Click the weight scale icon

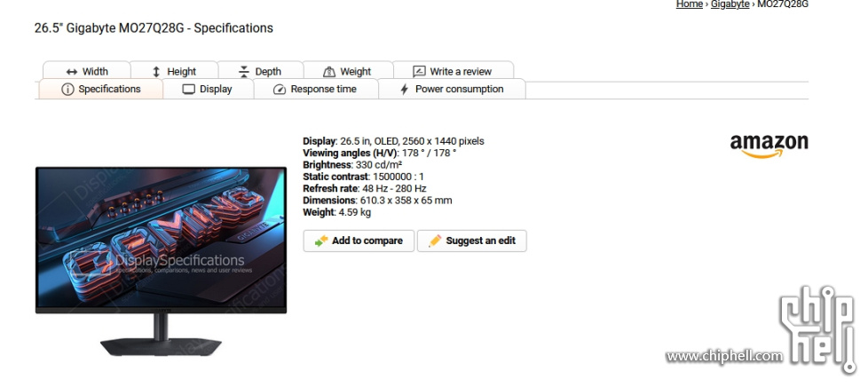(x=328, y=71)
